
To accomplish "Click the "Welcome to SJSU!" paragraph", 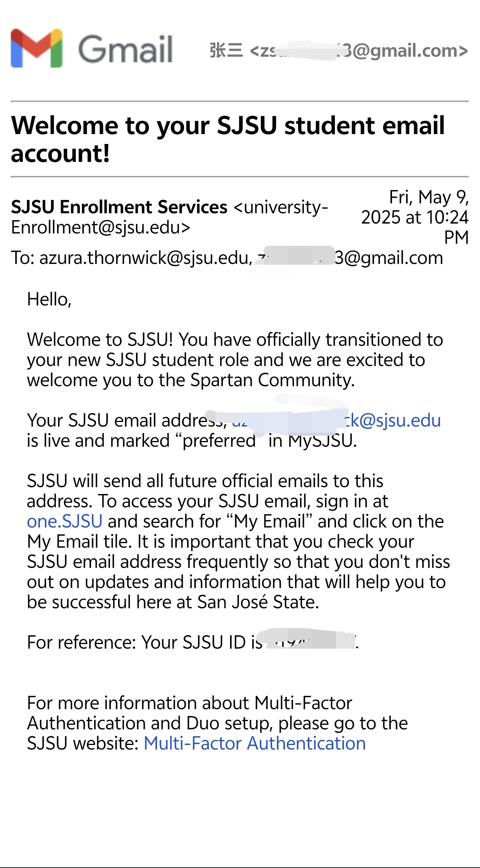I will pyautogui.click(x=235, y=360).
